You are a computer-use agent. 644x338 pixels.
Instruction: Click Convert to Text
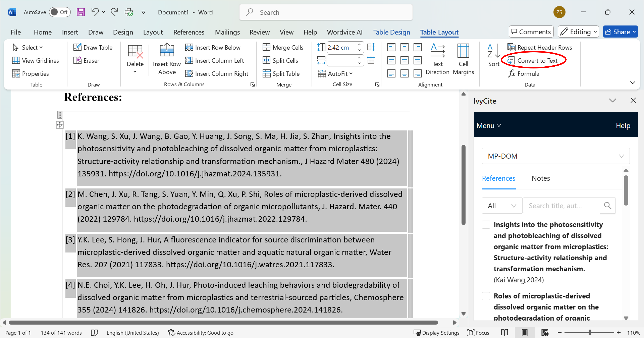tap(532, 60)
